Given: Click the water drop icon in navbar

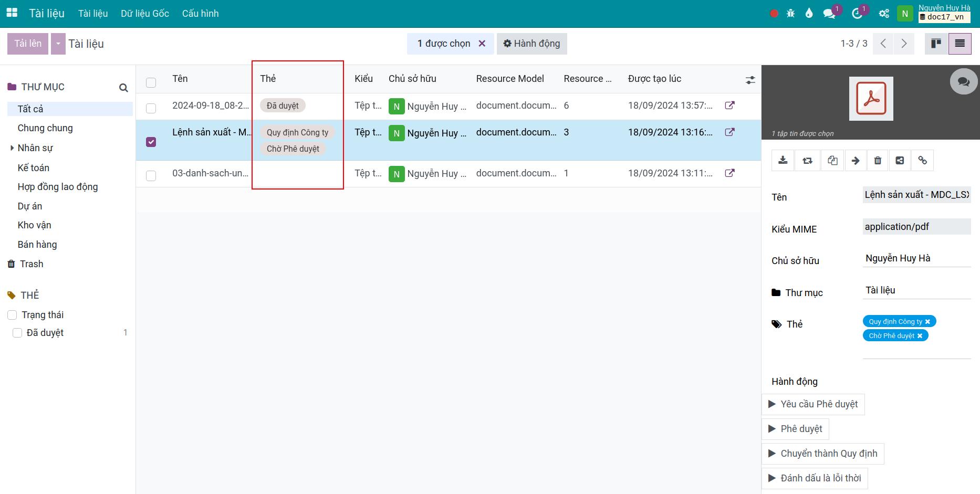Looking at the screenshot, I should point(809,14).
